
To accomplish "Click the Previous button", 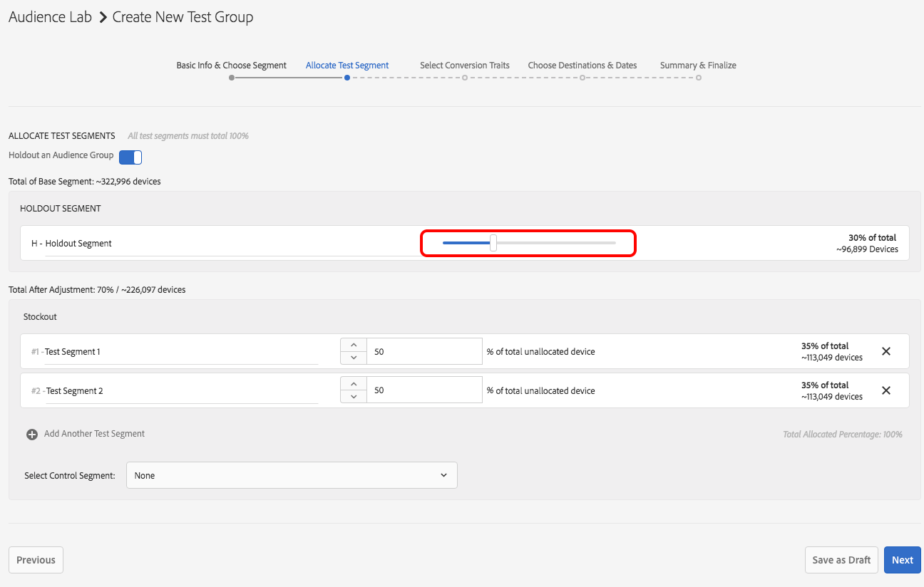I will click(x=36, y=560).
